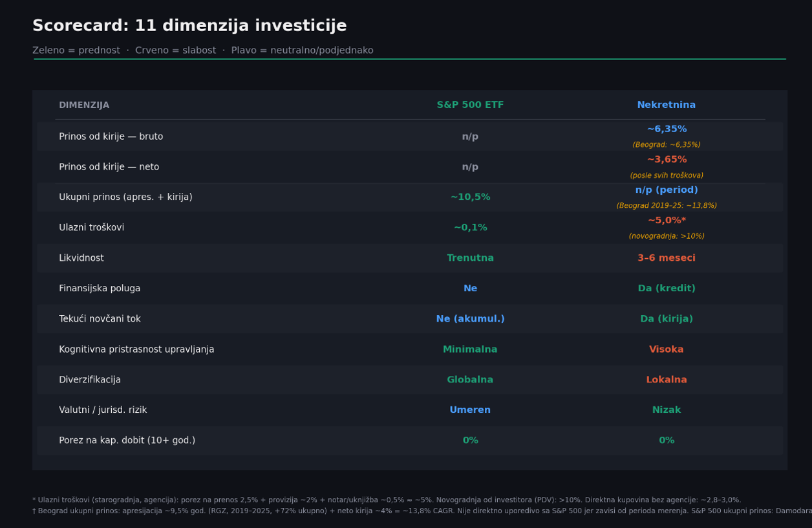812x528 pixels.
Task: Click the note "(novogradnja: >10%)"
Action: [x=667, y=236]
